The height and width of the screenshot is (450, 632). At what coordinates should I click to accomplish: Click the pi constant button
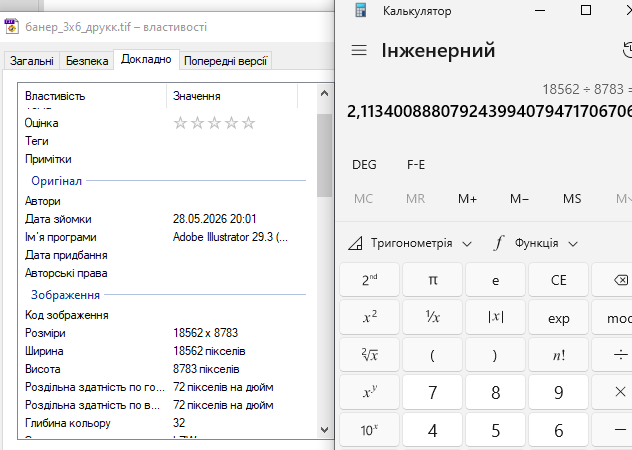(432, 280)
